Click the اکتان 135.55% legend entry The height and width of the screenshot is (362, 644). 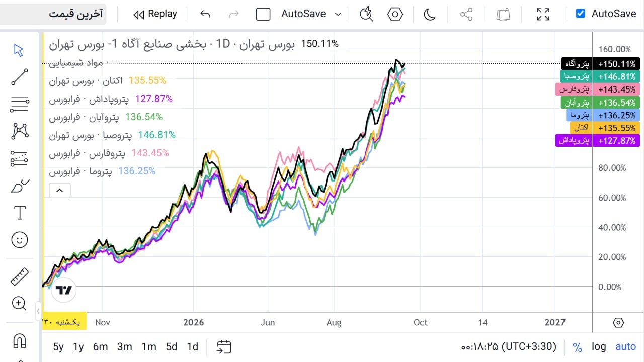click(108, 80)
